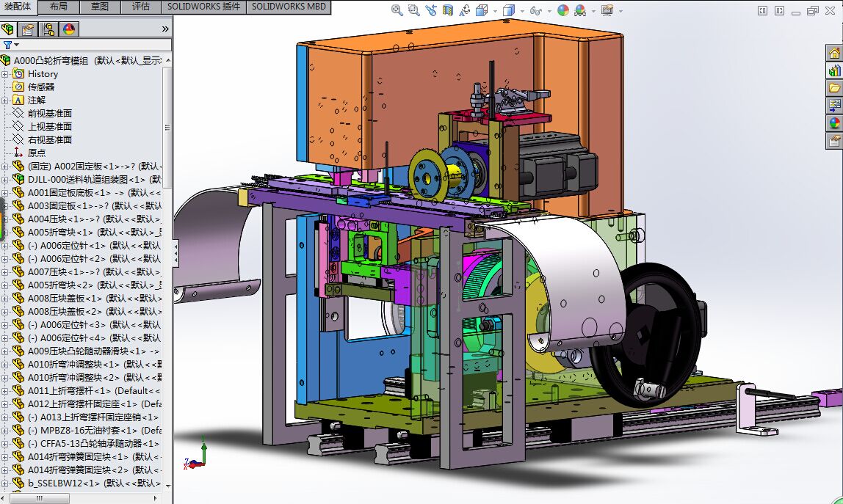Viewport: 843px width, 504px height.
Task: Click the coordinate triad in the viewport corner
Action: 197,455
